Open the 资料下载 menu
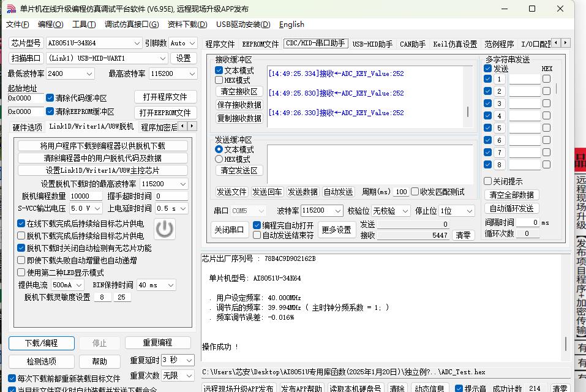Screen dimensions: 586x392 point(187,24)
